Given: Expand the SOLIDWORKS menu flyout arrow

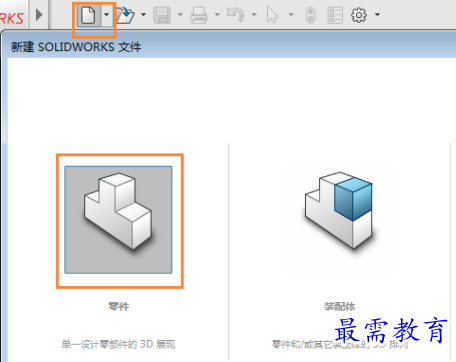Looking at the screenshot, I should pyautogui.click(x=39, y=15).
